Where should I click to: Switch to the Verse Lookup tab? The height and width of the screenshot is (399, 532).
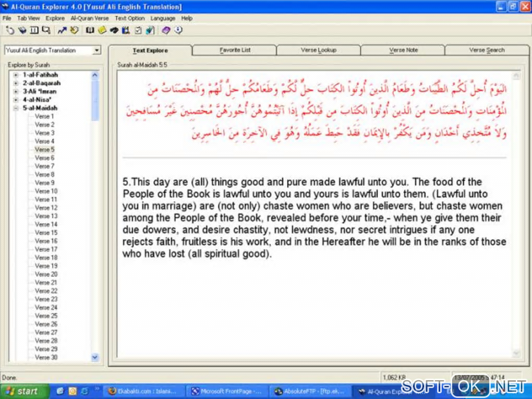(319, 50)
